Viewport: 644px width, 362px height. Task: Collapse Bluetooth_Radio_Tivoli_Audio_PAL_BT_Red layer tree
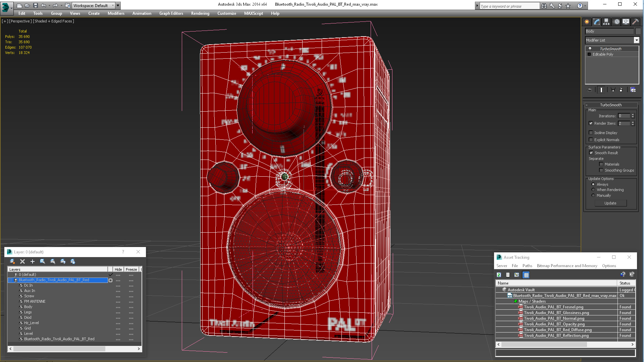tap(10, 280)
